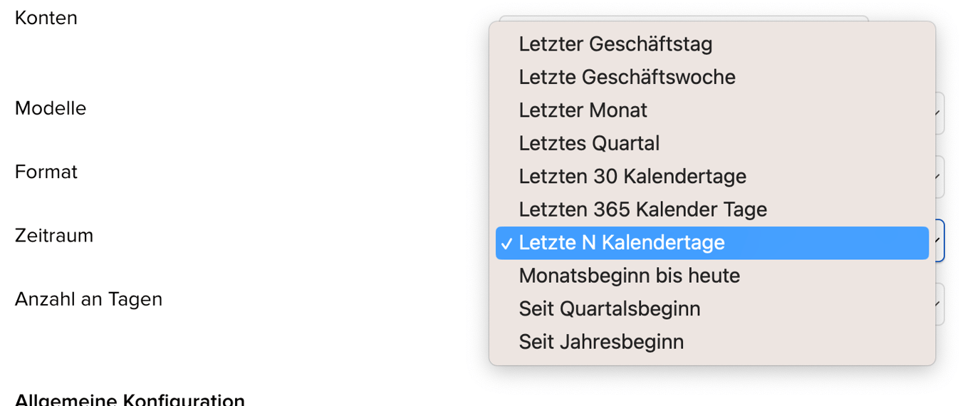Click the Konten input field
Image resolution: width=980 pixels, height=406 pixels.
tap(682, 19)
